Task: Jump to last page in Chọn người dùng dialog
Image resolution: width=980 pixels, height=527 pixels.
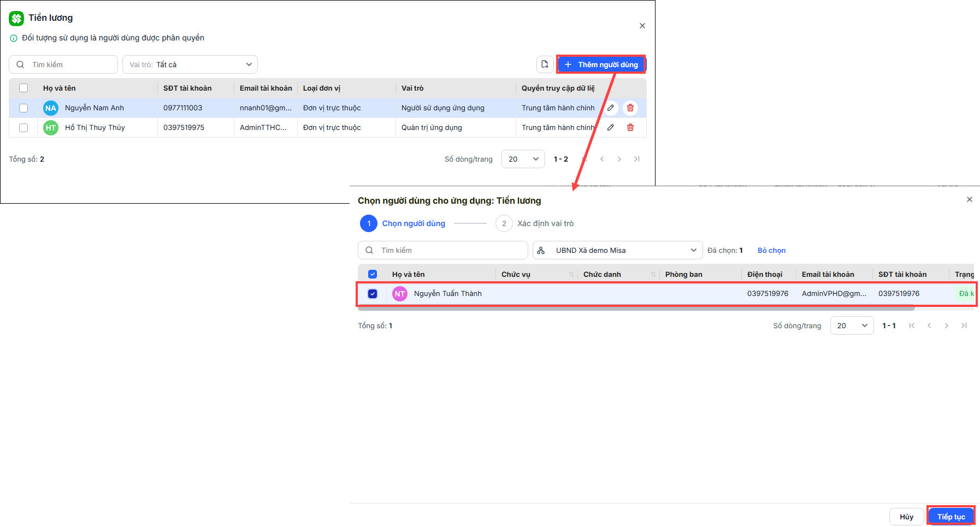Action: [964, 325]
